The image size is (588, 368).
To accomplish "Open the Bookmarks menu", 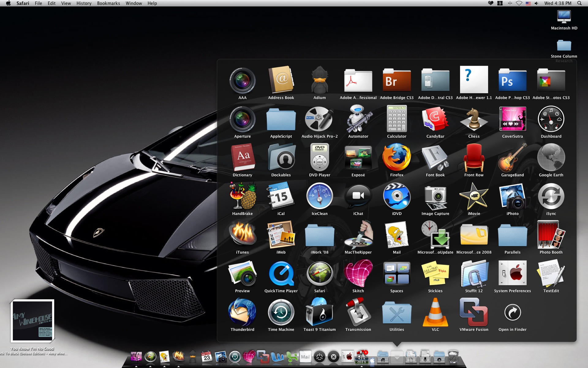I will tap(108, 3).
